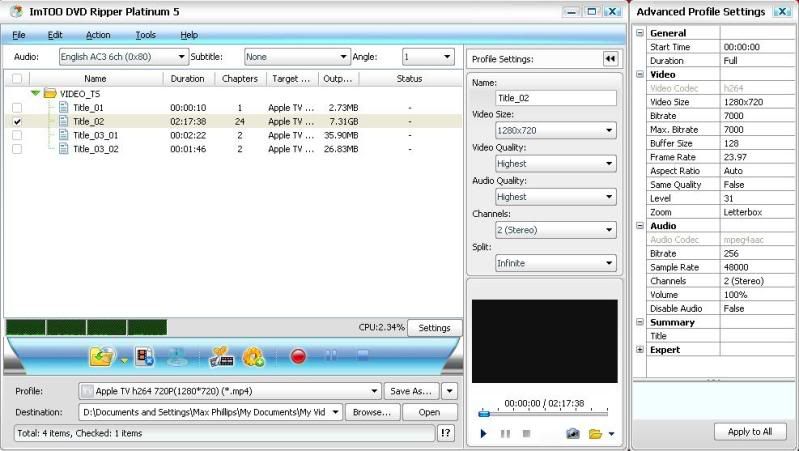Click the Save As... button

click(x=411, y=391)
